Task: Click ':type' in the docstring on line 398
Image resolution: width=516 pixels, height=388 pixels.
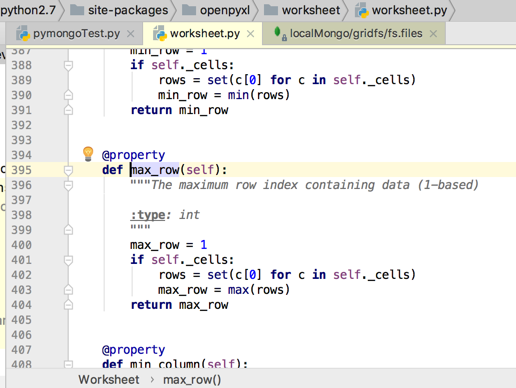Action: click(148, 215)
